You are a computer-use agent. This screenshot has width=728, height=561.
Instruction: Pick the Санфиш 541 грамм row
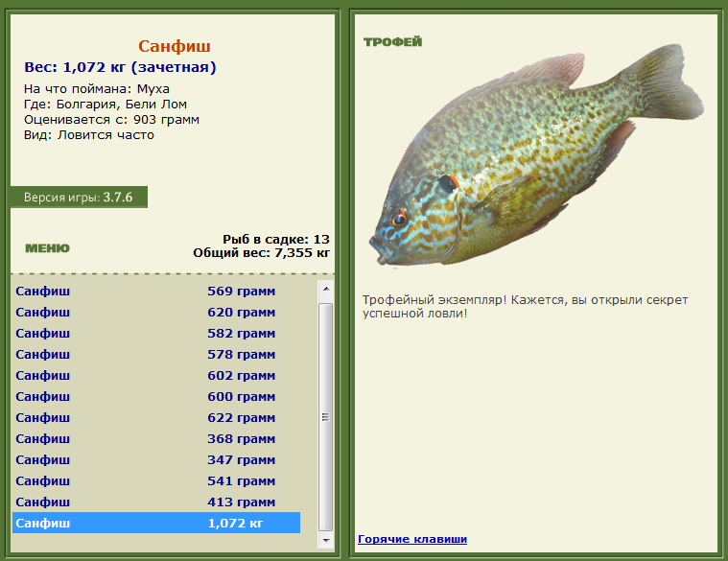[155, 481]
